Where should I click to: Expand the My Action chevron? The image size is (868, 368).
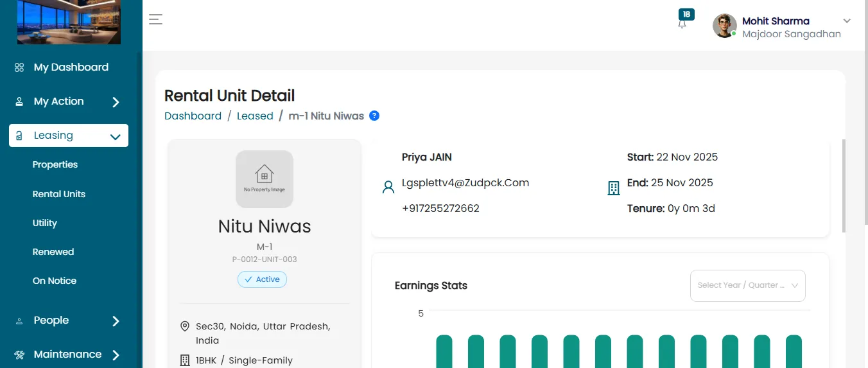pos(116,102)
